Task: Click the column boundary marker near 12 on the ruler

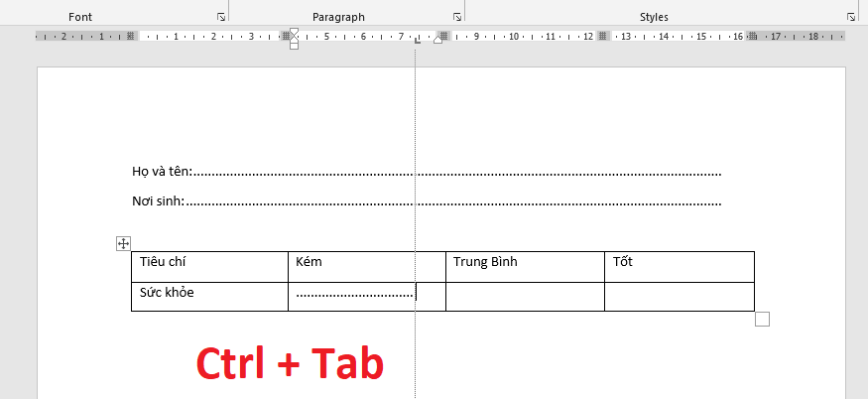Action: pos(601,36)
